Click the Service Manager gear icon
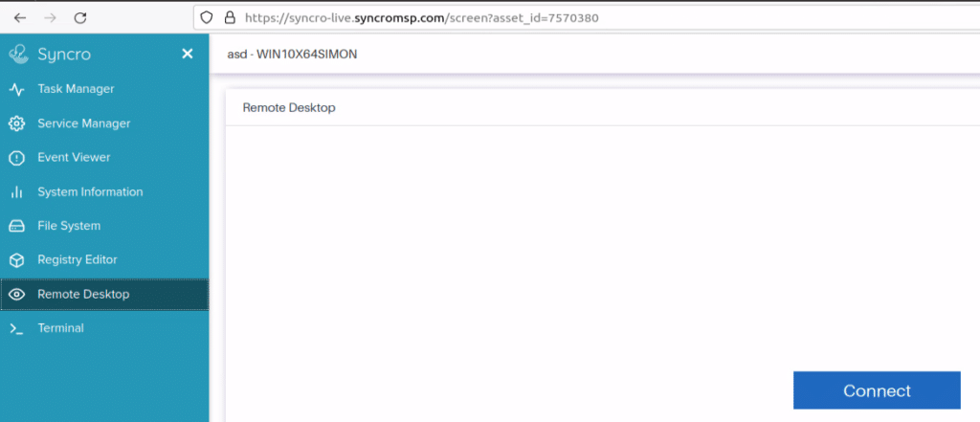 [x=17, y=123]
